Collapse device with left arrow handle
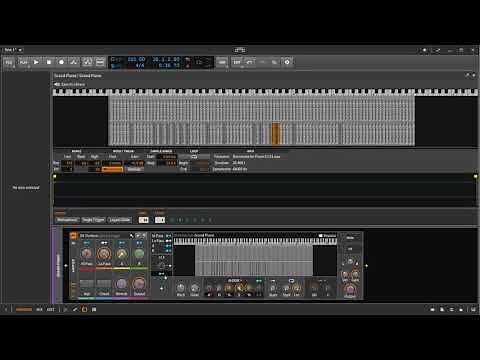 [66, 266]
